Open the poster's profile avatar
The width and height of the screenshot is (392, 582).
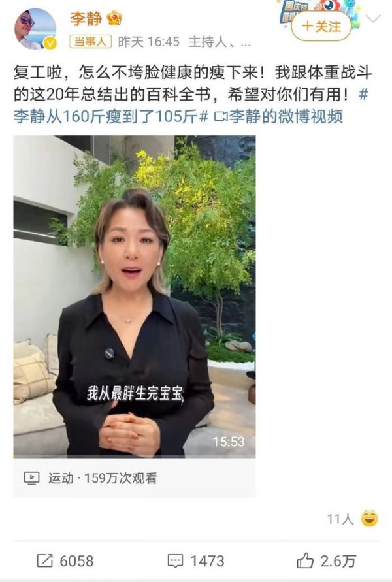coord(35,29)
